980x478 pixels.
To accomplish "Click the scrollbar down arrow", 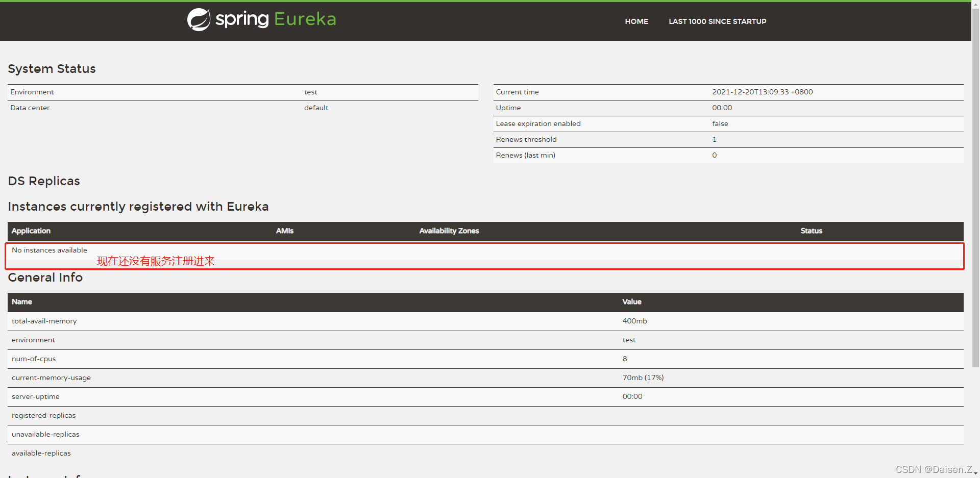I will click(975, 474).
